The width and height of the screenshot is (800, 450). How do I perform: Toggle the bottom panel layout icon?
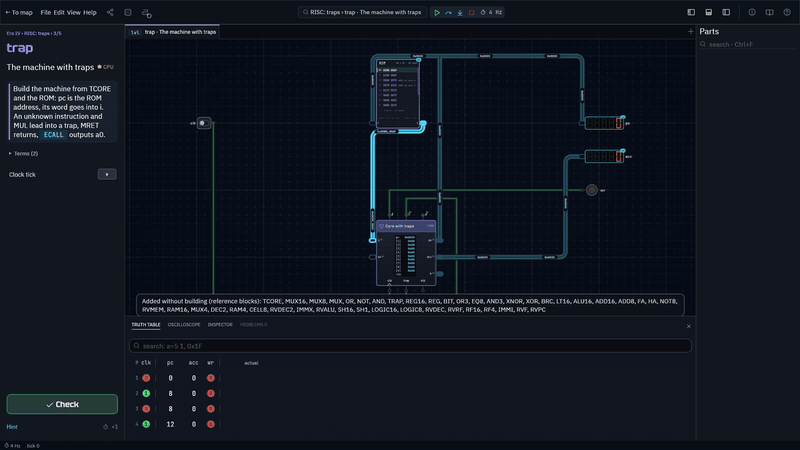[709, 12]
